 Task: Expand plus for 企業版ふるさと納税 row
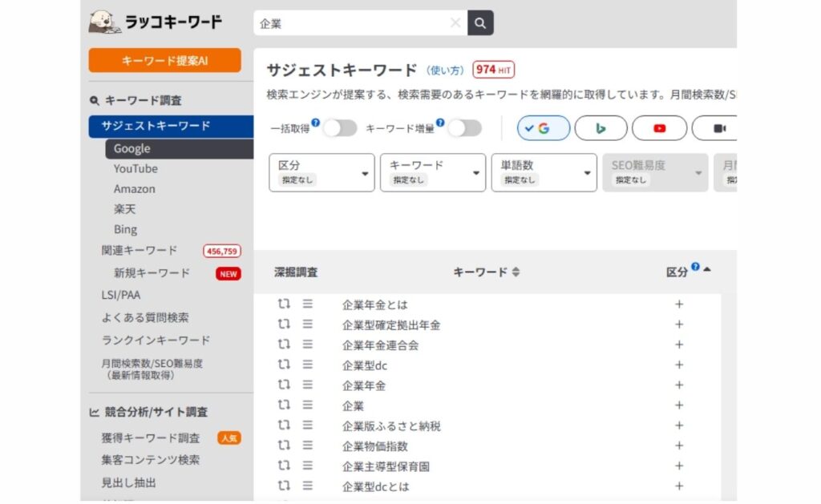[x=679, y=425]
